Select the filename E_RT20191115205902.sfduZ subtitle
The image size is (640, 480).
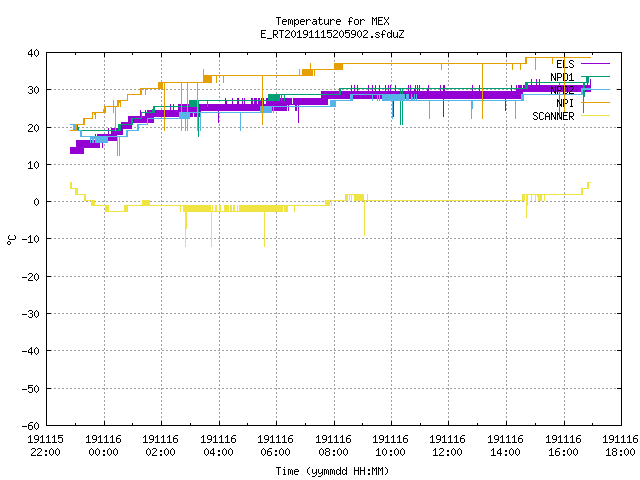click(x=332, y=34)
